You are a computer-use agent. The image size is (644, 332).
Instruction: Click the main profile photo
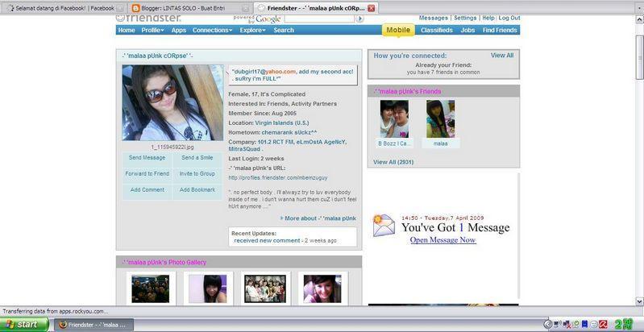pyautogui.click(x=172, y=102)
